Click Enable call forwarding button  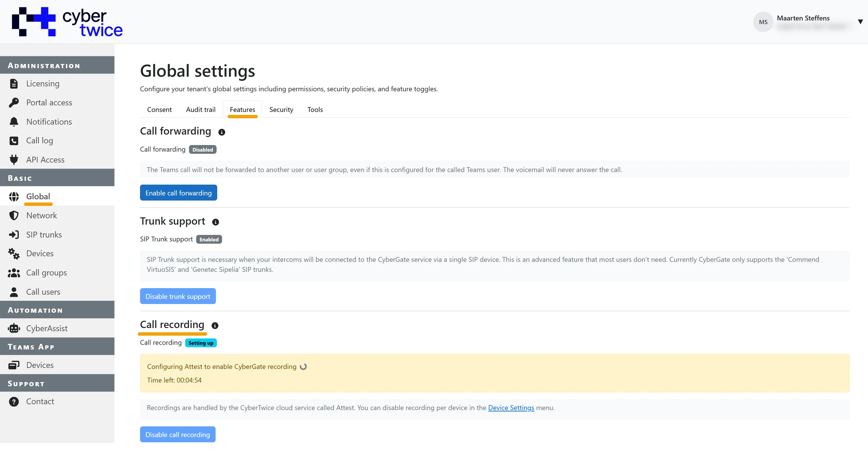pyautogui.click(x=179, y=193)
